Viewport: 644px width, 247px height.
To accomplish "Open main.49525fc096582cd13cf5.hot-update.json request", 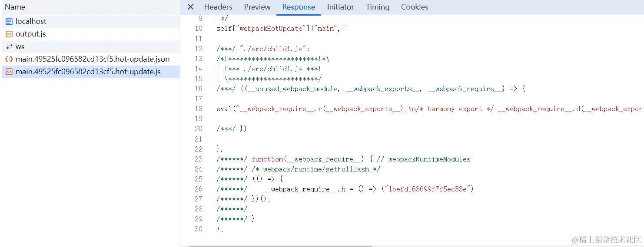I will click(x=90, y=59).
